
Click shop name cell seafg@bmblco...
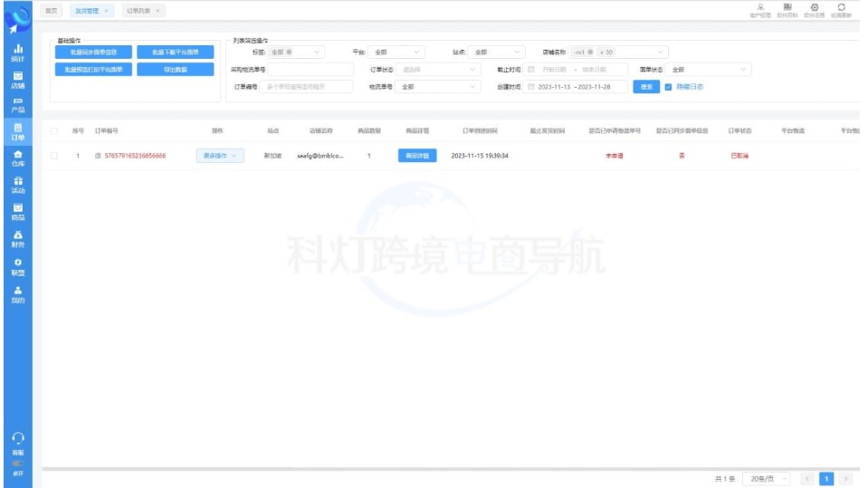point(320,156)
